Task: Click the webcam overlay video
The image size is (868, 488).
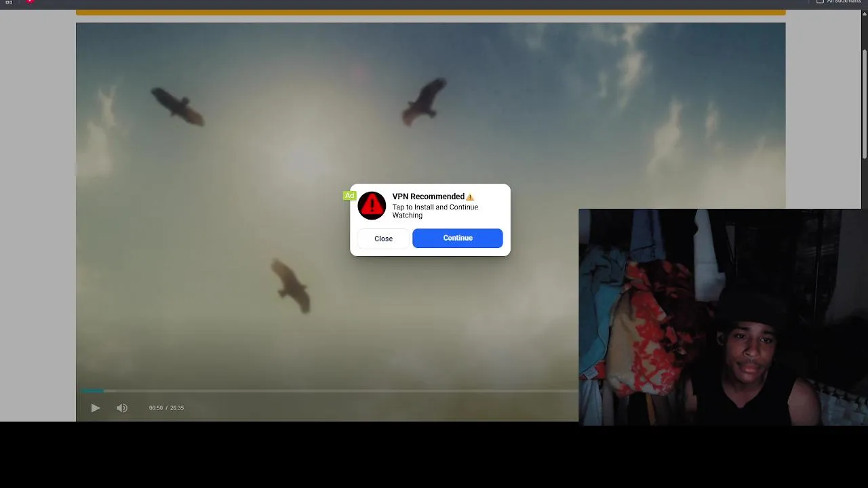Action: [x=722, y=317]
